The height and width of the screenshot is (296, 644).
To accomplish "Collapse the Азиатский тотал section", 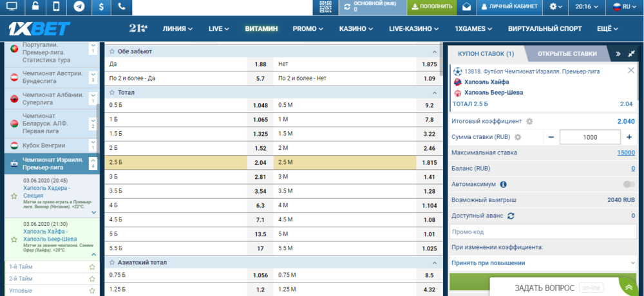I will pyautogui.click(x=435, y=263).
